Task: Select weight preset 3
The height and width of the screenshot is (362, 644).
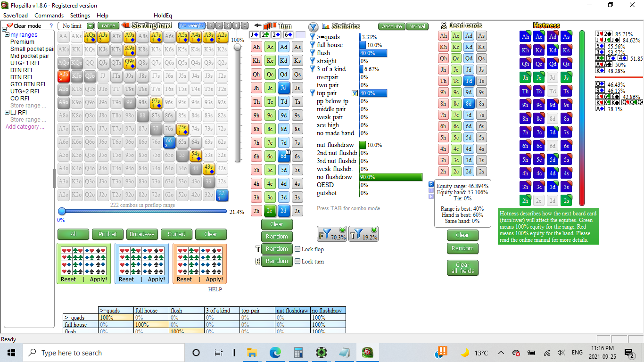Action: 228,26
